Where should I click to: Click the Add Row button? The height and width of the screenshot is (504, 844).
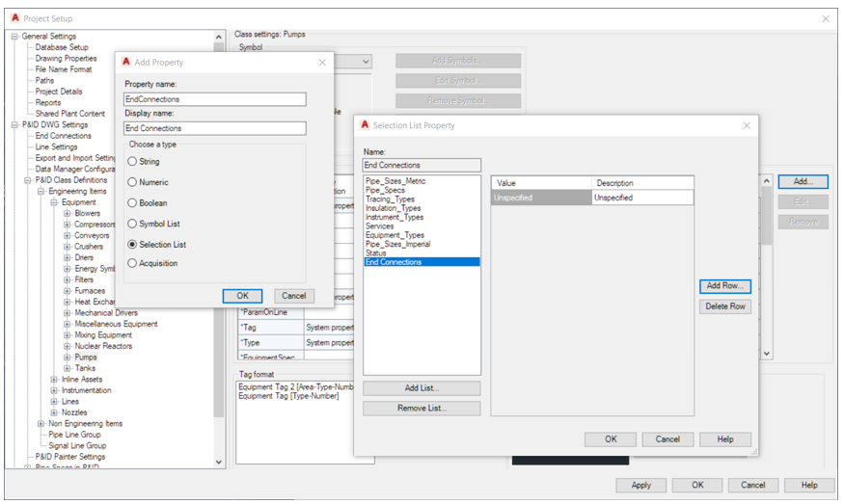tap(725, 286)
